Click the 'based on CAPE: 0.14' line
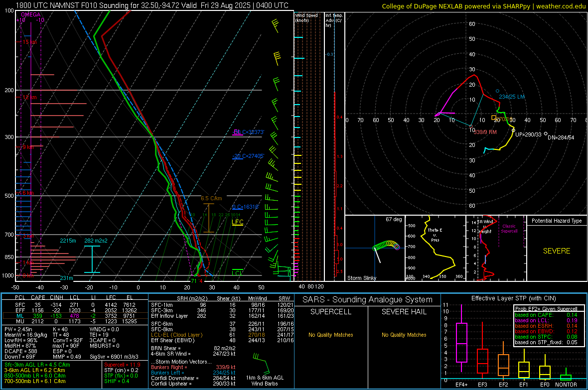This screenshot has width=588, height=390. (x=546, y=315)
